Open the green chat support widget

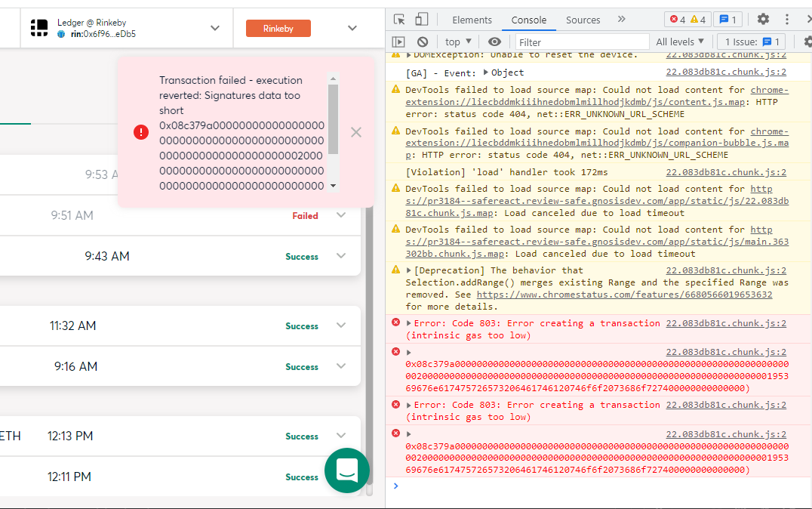tap(347, 470)
